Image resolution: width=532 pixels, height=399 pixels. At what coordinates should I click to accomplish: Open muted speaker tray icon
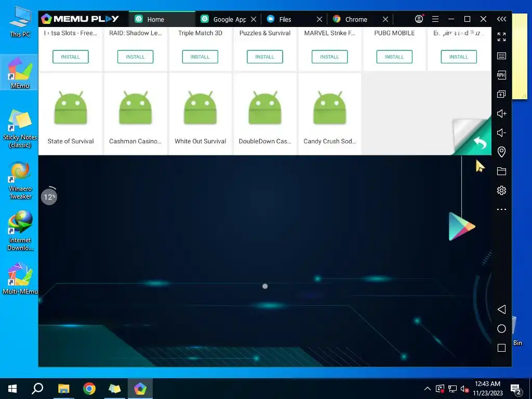pyautogui.click(x=464, y=389)
